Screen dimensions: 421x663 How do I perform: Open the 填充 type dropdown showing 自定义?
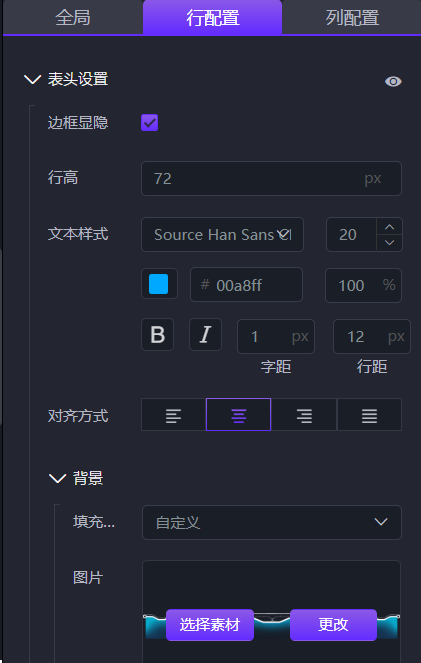[271, 523]
